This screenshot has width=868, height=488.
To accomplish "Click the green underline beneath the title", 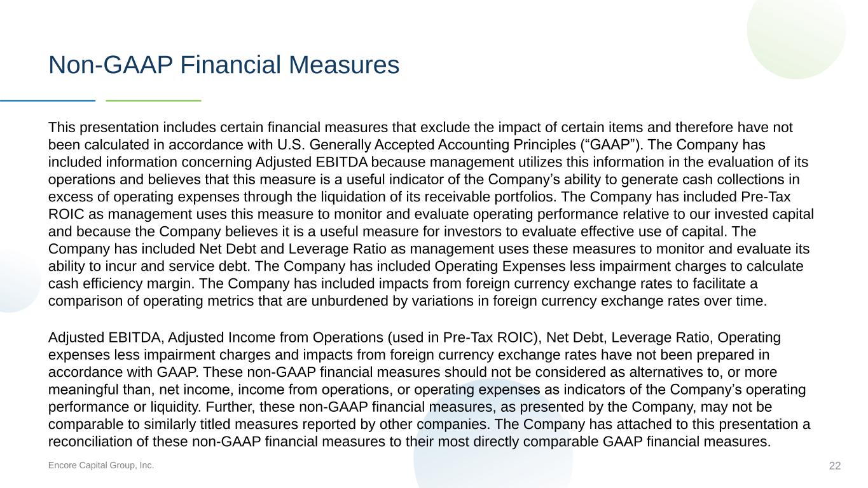I will [153, 100].
